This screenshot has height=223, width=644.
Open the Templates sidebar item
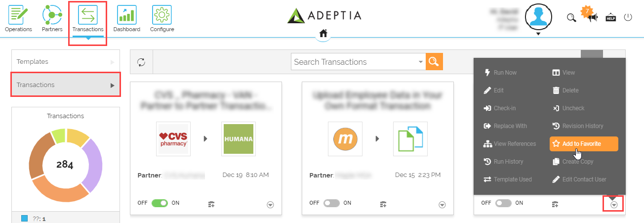pos(65,62)
